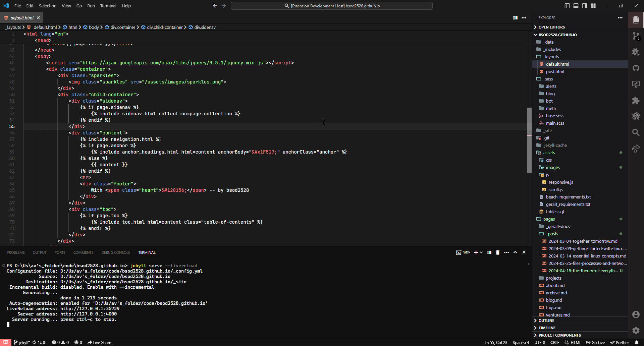Kill the terminal with trash icon
644x346 pixels.
tap(498, 252)
